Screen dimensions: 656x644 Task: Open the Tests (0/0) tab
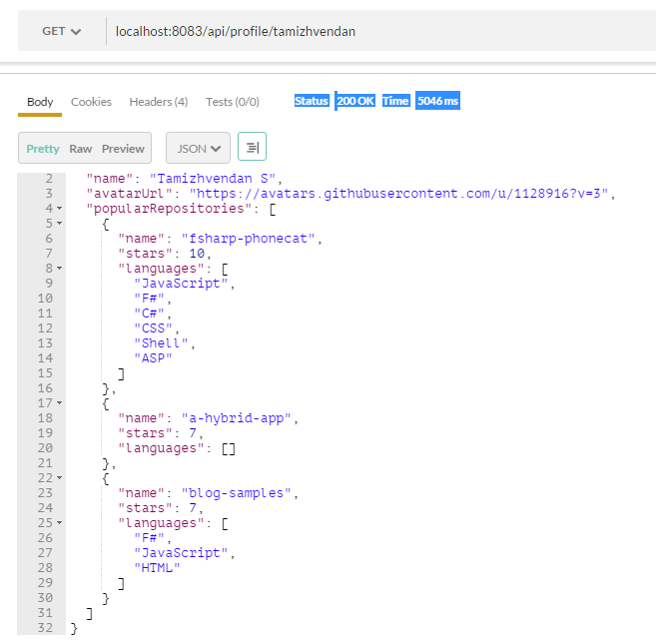pyautogui.click(x=232, y=102)
